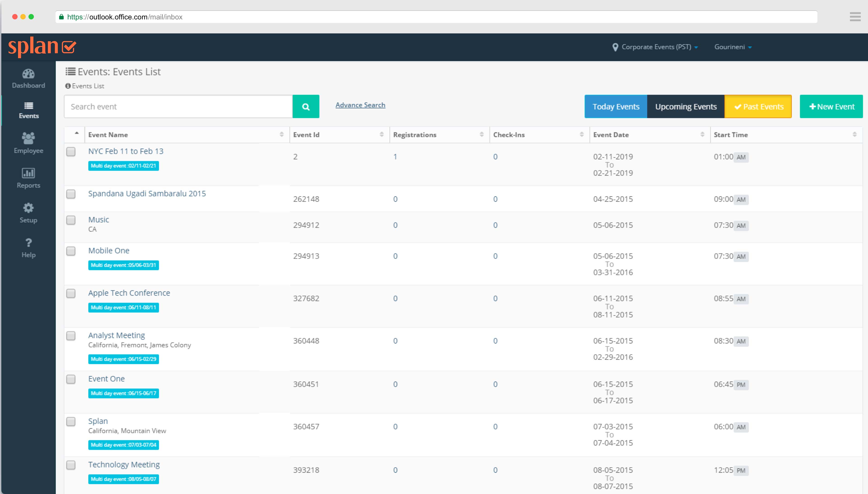Check the NYC Feb 11 to Feb 13 checkbox
Image resolution: width=868 pixels, height=494 pixels.
[x=71, y=152]
